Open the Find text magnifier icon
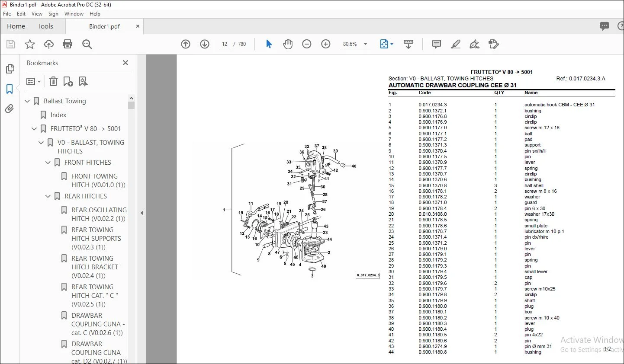The width and height of the screenshot is (624, 364). (87, 44)
